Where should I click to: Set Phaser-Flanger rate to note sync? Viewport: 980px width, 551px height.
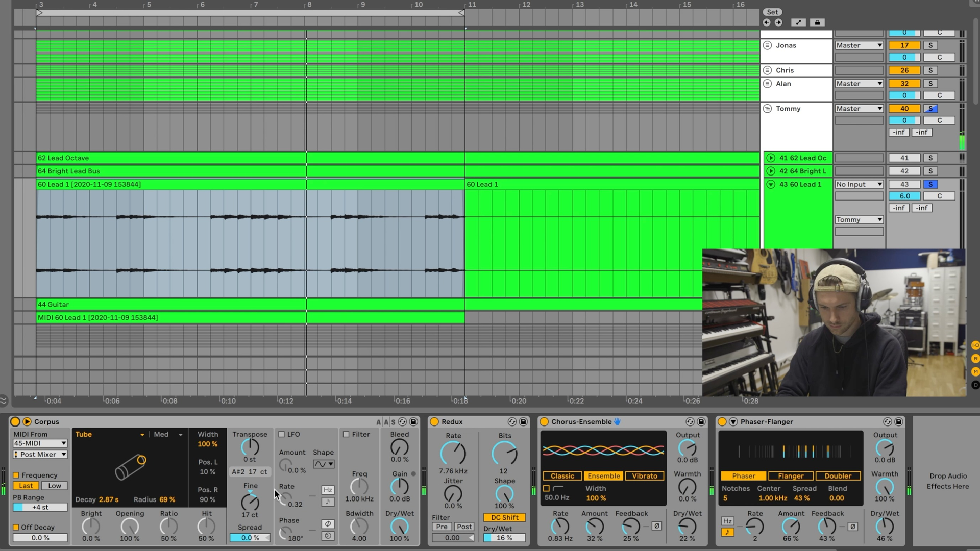(x=728, y=533)
